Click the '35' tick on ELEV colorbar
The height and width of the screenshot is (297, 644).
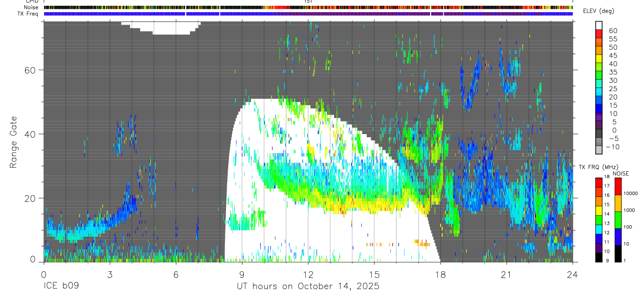(613, 72)
